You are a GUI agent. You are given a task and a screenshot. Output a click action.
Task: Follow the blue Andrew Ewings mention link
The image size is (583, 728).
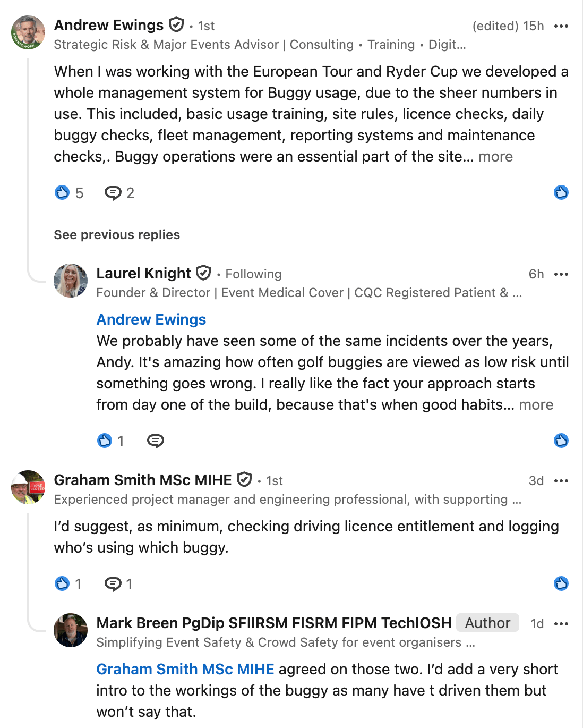151,319
